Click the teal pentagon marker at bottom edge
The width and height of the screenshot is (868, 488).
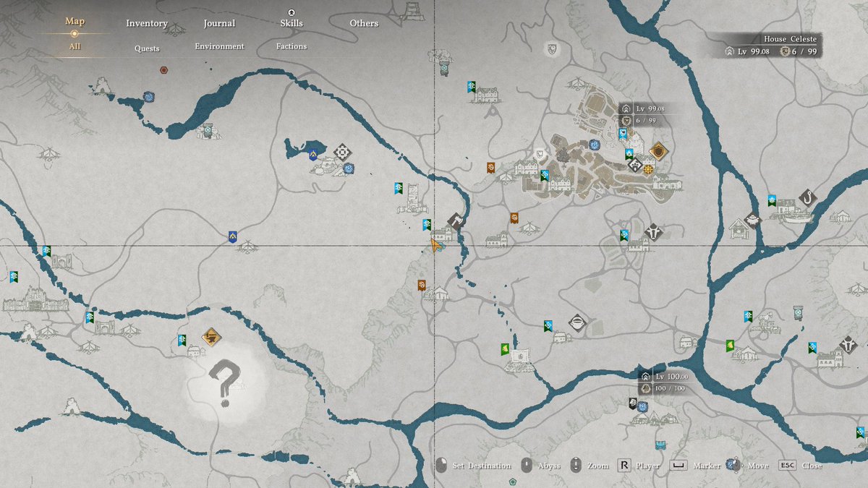(513, 481)
